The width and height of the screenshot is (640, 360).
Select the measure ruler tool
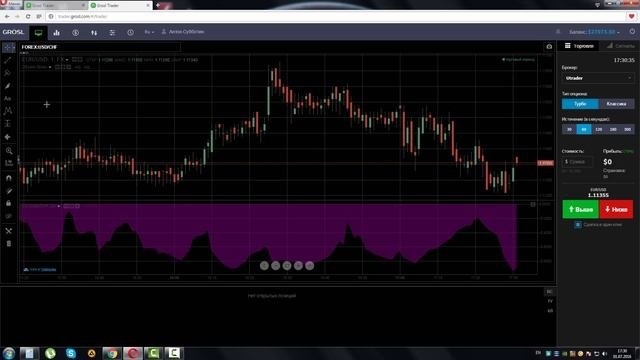pos(9,163)
